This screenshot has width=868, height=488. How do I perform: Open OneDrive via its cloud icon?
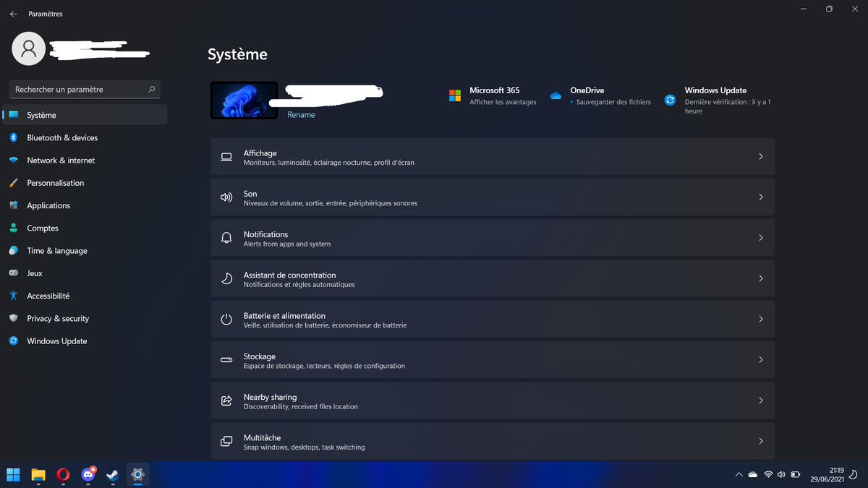coord(556,95)
